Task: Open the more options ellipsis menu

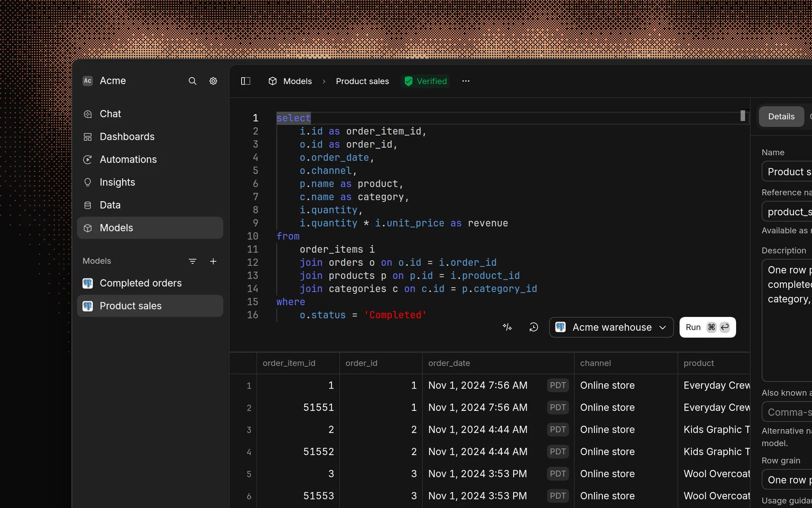Action: click(466, 81)
